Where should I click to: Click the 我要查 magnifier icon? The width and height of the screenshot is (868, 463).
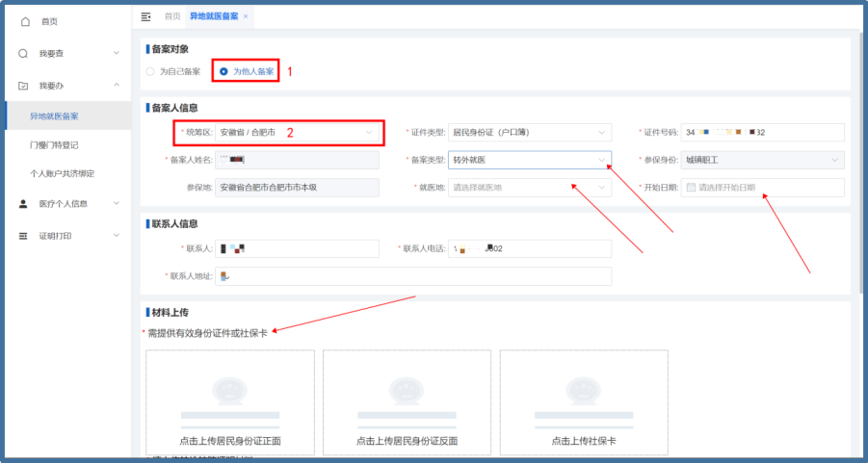pos(24,53)
